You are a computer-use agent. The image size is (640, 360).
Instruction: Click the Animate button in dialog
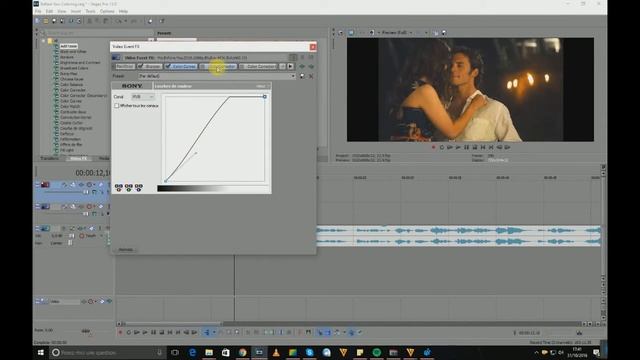(x=125, y=249)
